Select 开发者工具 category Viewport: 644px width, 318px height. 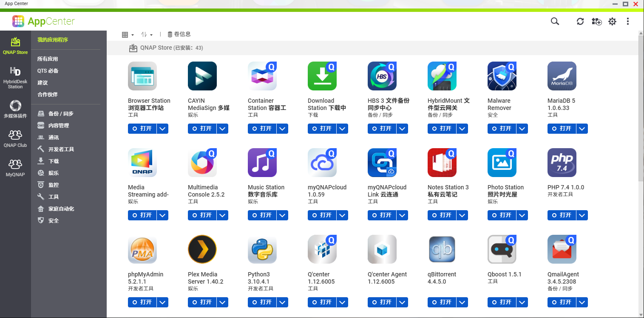(x=61, y=149)
